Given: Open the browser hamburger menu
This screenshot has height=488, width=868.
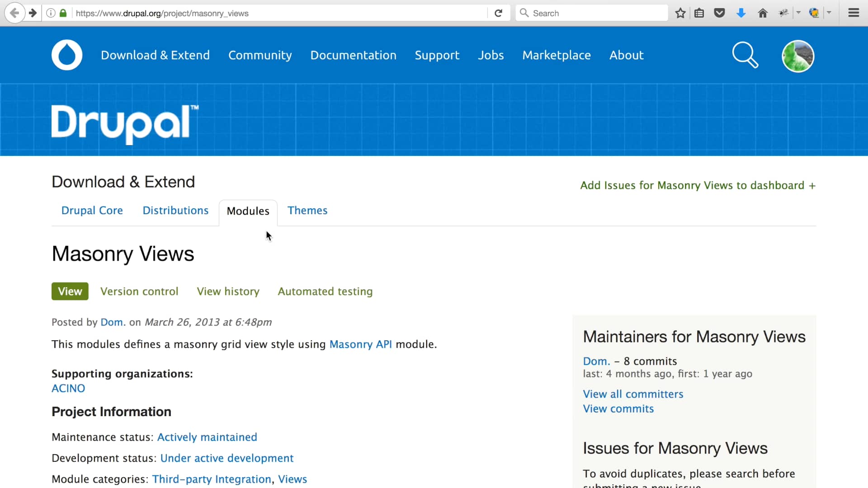Looking at the screenshot, I should (x=854, y=13).
